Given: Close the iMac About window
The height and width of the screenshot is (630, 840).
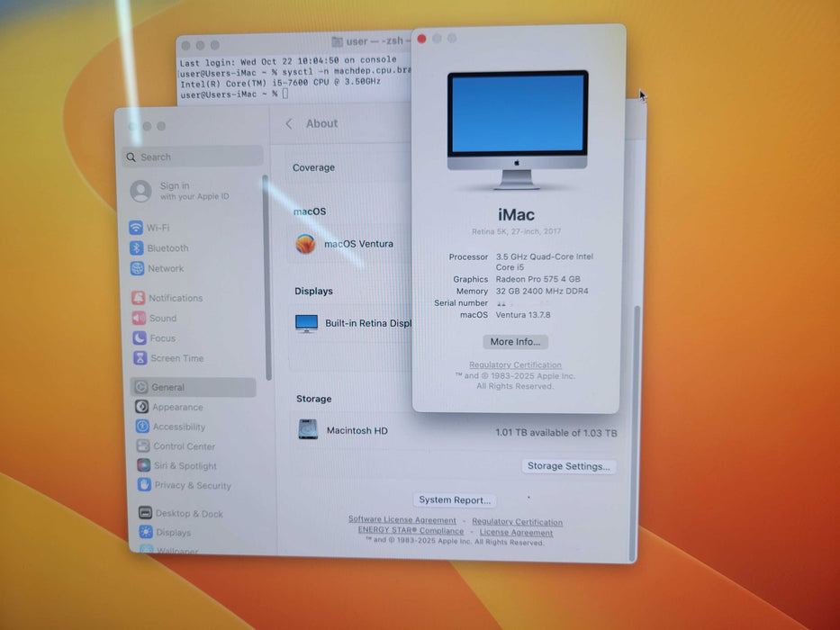Looking at the screenshot, I should click(421, 39).
